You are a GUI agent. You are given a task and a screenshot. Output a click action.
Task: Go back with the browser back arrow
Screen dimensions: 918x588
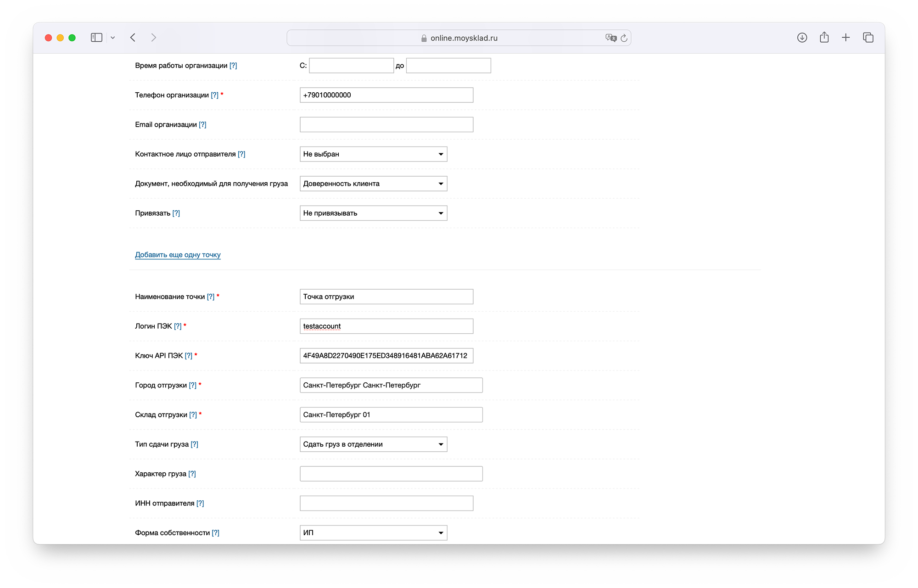(x=133, y=38)
